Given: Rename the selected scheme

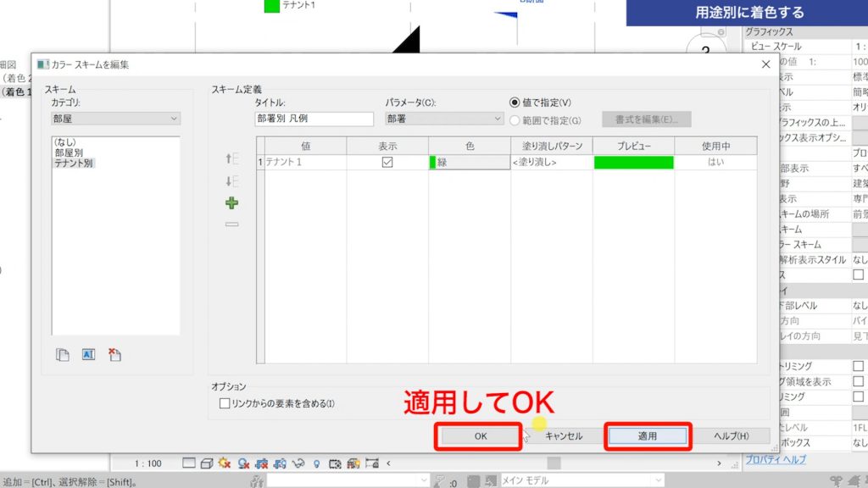Looking at the screenshot, I should (88, 354).
